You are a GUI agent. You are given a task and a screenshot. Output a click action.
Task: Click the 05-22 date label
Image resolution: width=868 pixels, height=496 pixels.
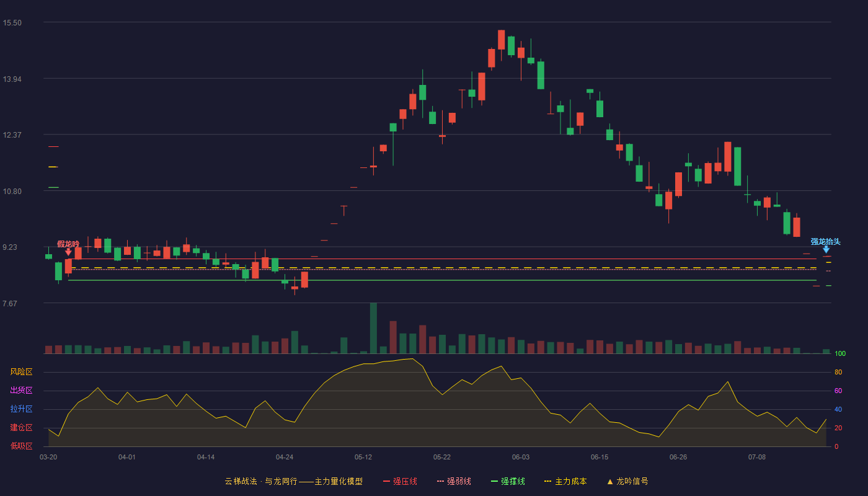click(442, 457)
